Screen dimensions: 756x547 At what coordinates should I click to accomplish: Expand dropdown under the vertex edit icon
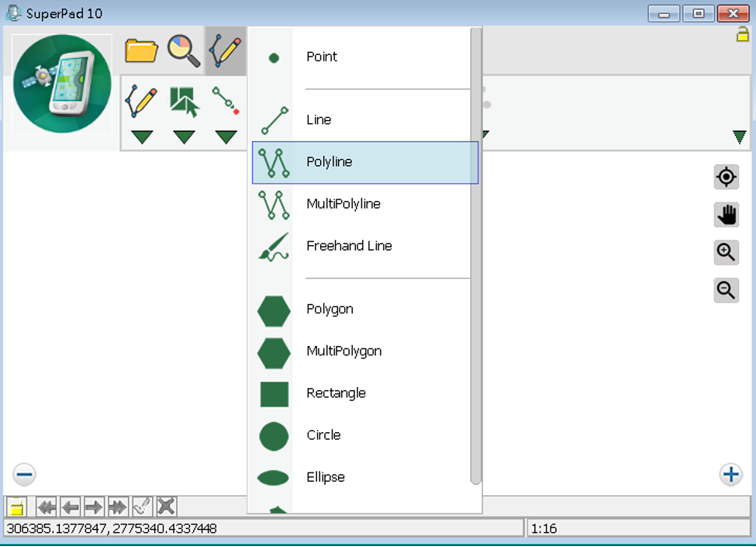click(x=226, y=137)
